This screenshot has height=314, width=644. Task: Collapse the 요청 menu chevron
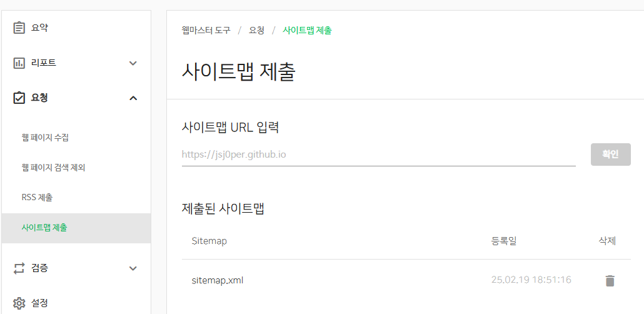133,98
